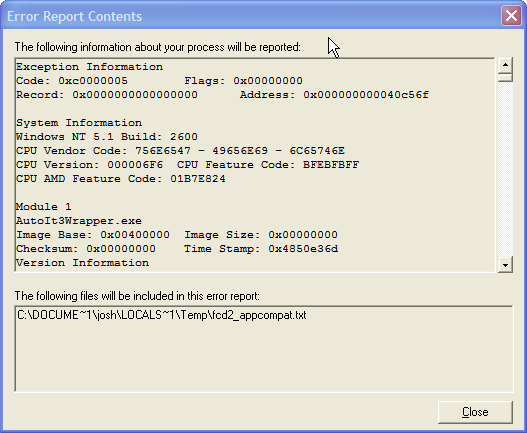
Task: Click the AutoIt3Wrapper.exe module name
Action: point(79,221)
